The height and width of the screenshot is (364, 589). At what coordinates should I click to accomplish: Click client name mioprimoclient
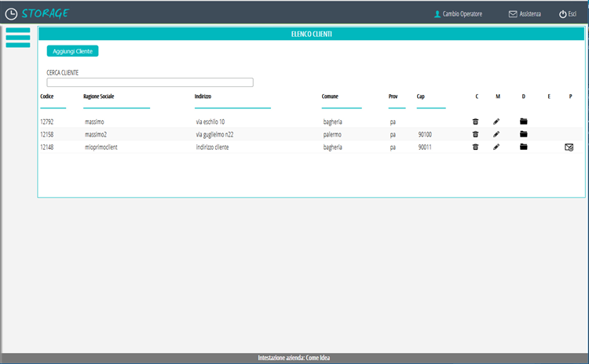101,147
